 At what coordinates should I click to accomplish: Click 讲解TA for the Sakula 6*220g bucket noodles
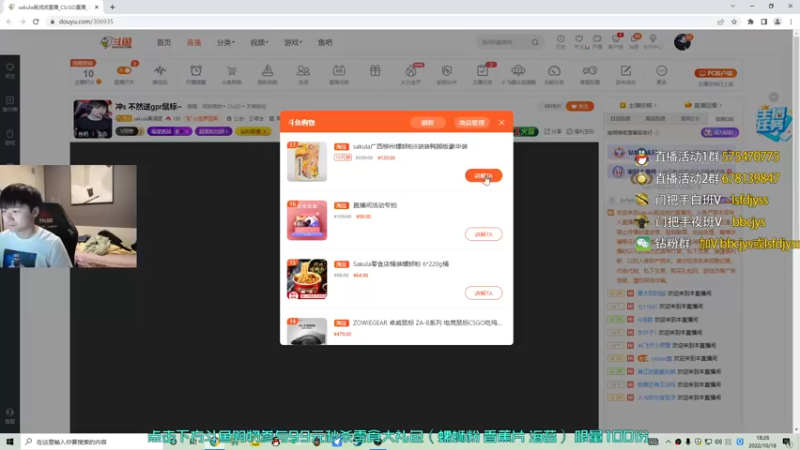point(483,293)
